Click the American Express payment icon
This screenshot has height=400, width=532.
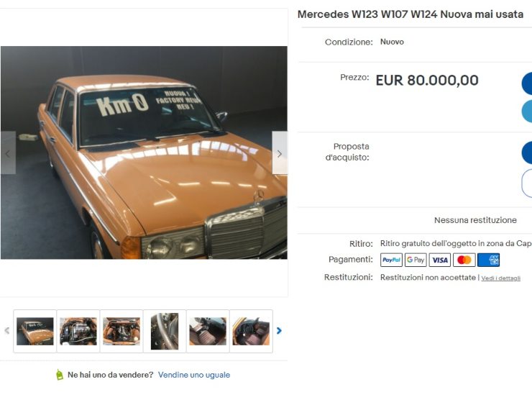(488, 260)
